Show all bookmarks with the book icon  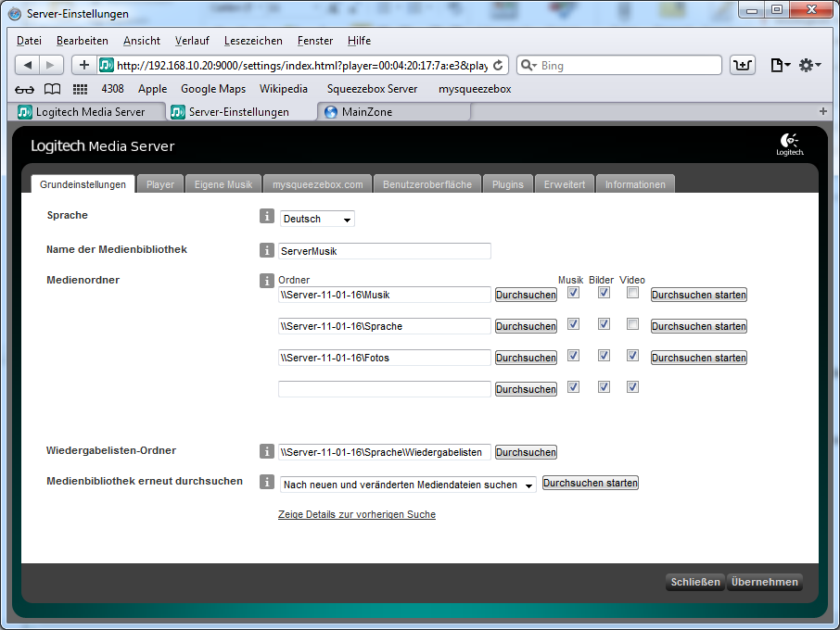click(53, 90)
